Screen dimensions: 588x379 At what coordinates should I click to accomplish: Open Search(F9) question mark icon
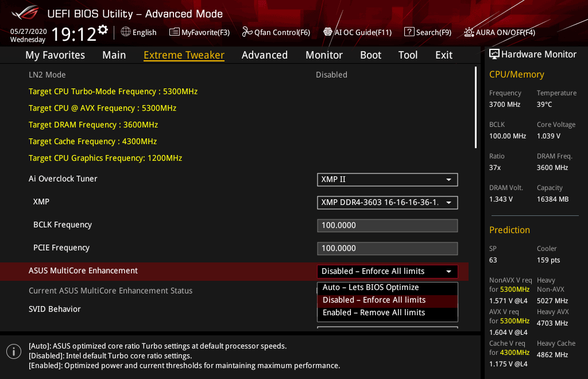click(x=409, y=32)
